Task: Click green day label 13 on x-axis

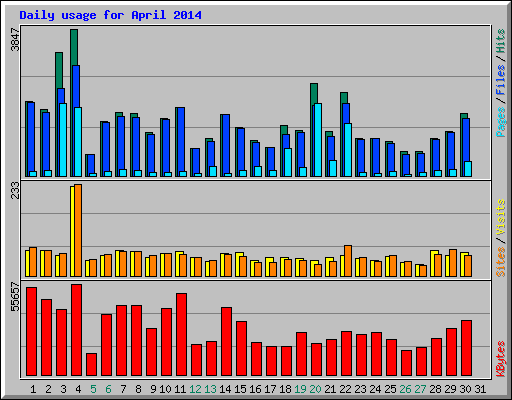Action: click(210, 389)
